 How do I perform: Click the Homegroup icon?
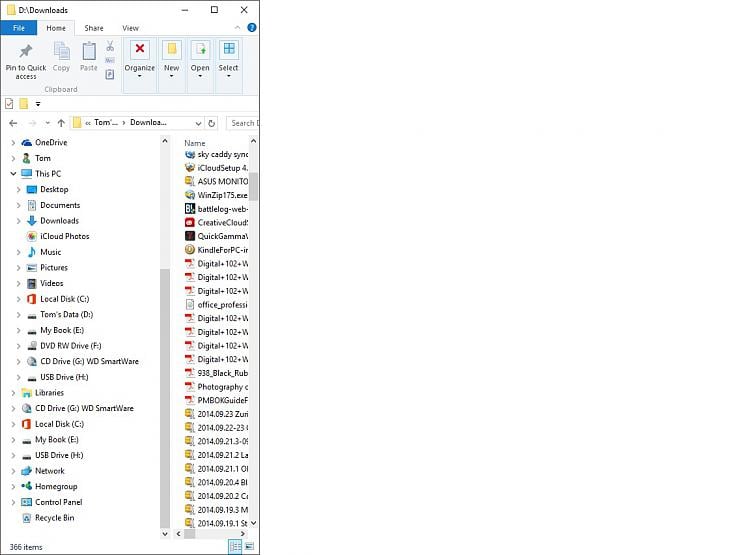pyautogui.click(x=26, y=486)
